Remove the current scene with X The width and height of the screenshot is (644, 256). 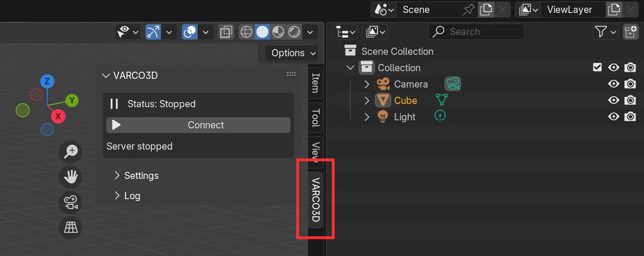pyautogui.click(x=502, y=10)
